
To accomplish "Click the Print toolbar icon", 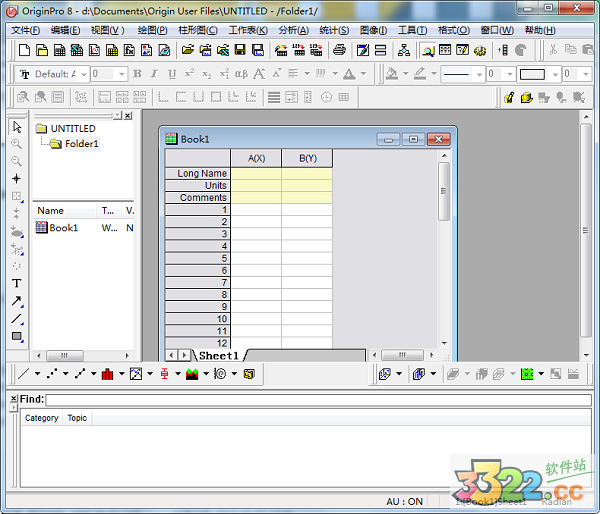I will click(339, 50).
